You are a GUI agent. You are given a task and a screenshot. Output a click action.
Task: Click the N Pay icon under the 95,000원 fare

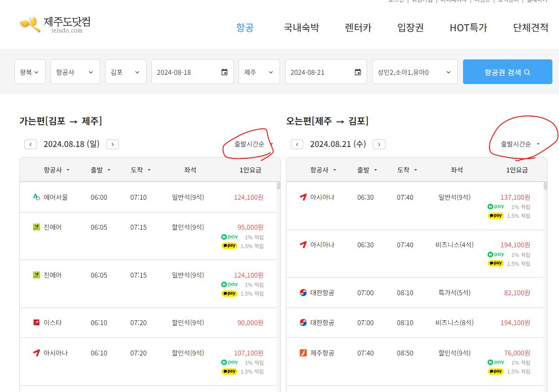(x=229, y=236)
